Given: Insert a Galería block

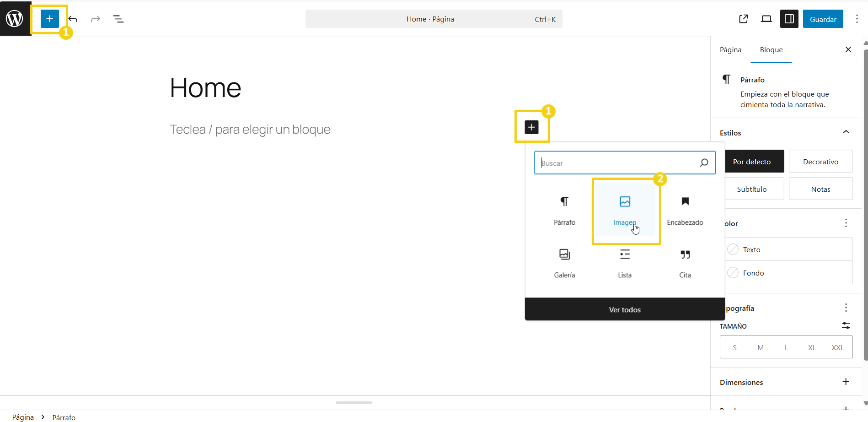Looking at the screenshot, I should [x=564, y=263].
